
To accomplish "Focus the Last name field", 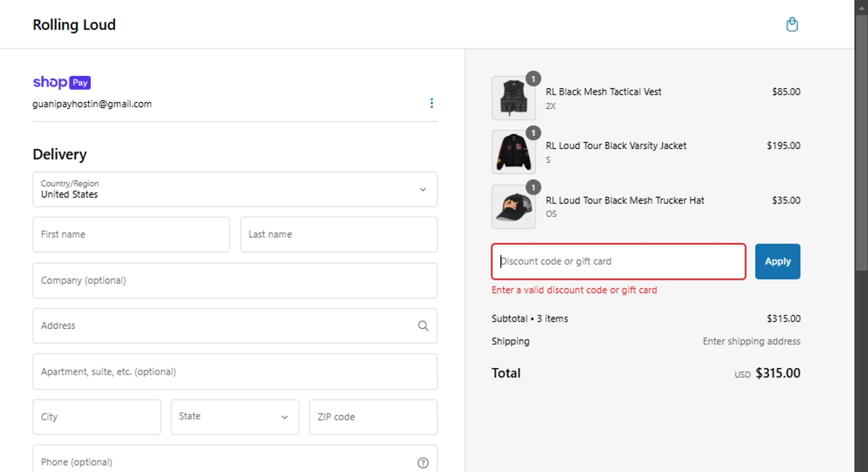I will tap(339, 234).
